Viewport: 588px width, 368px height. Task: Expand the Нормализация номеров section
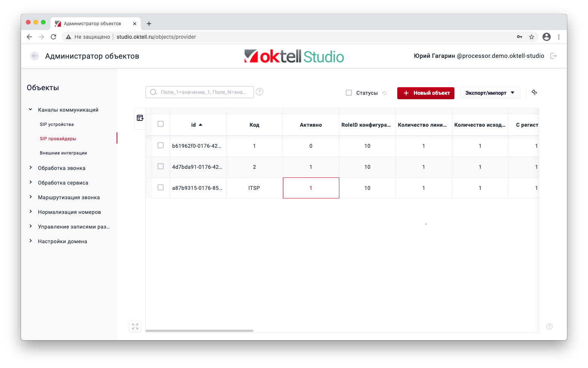coord(30,212)
